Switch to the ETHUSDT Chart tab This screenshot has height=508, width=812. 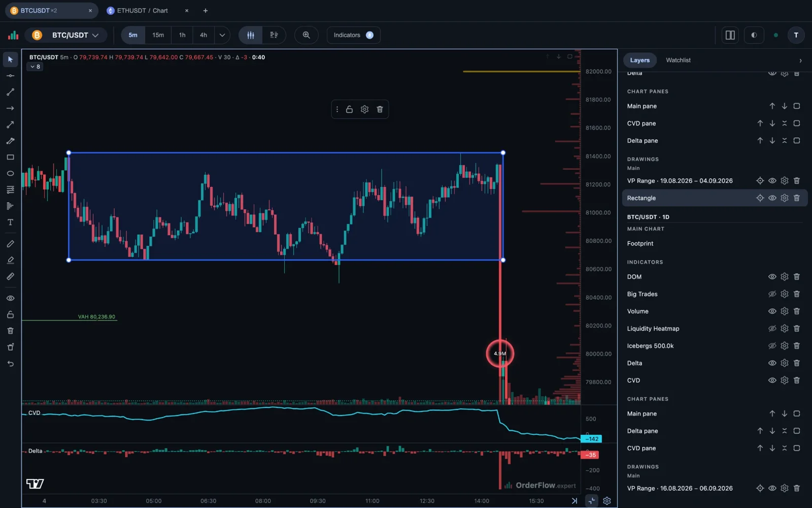[142, 11]
